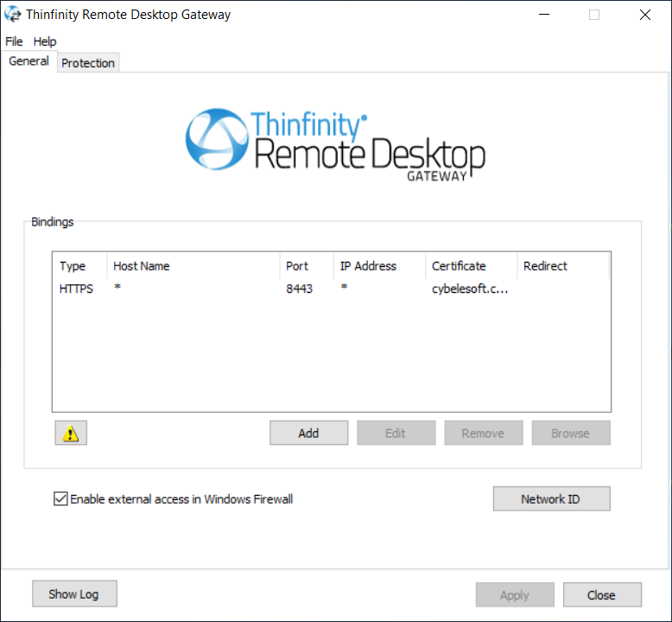Screen dimensions: 672x622
Task: Select the General tab
Action: pos(29,61)
